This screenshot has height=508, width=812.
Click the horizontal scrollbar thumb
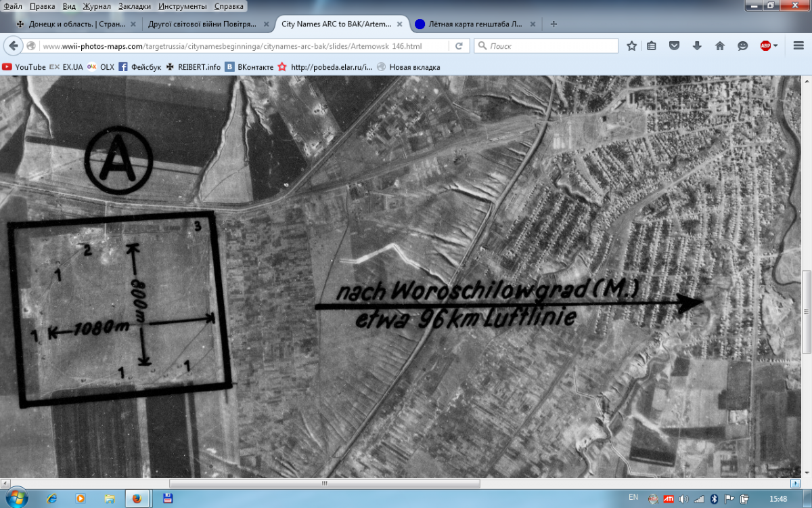(324, 484)
